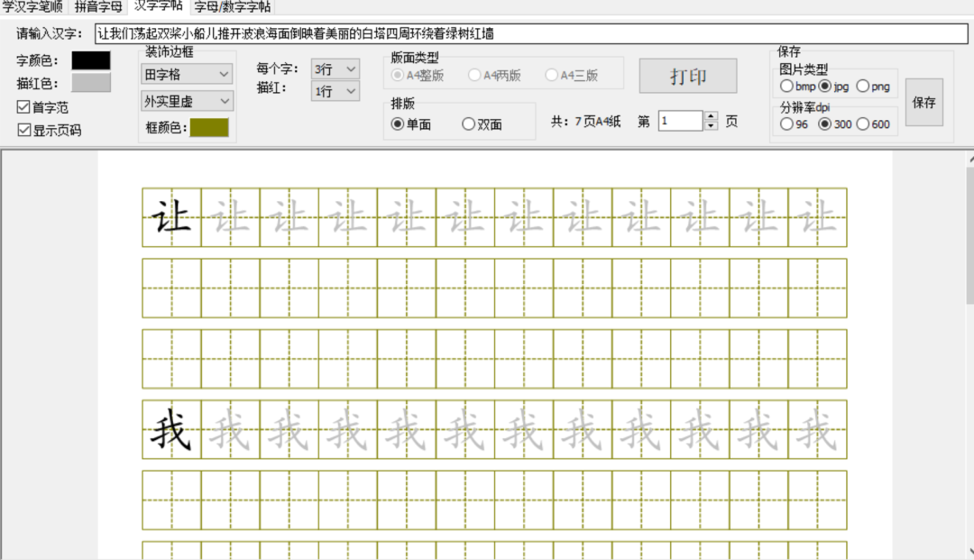Open the gray 描红色 color swatch
This screenshot has width=974, height=560.
pyautogui.click(x=91, y=83)
